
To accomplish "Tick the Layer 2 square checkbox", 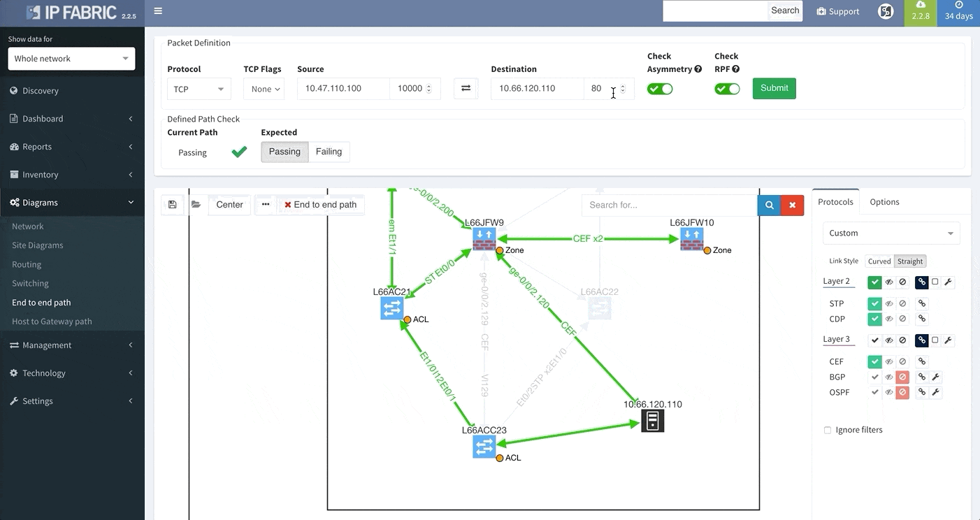I will (x=935, y=282).
